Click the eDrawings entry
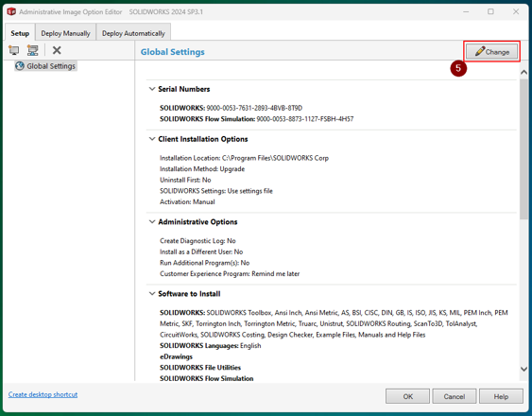Image resolution: width=532 pixels, height=416 pixels. tap(176, 356)
